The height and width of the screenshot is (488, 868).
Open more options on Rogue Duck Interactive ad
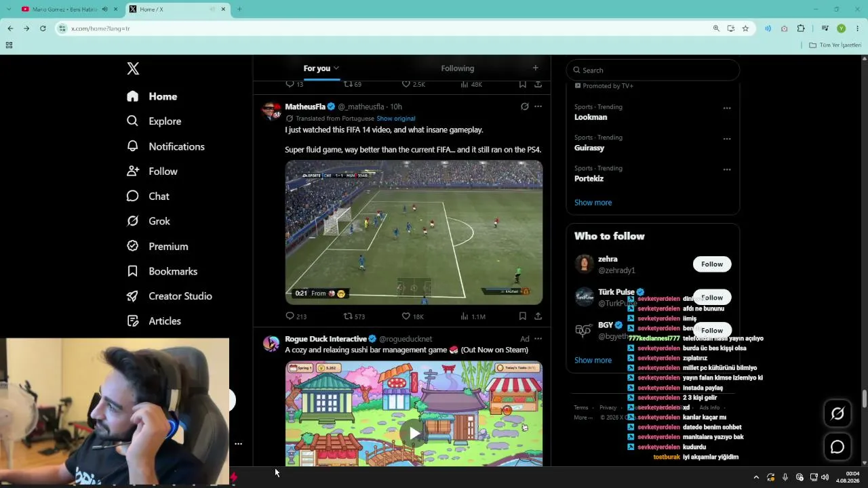tap(538, 339)
